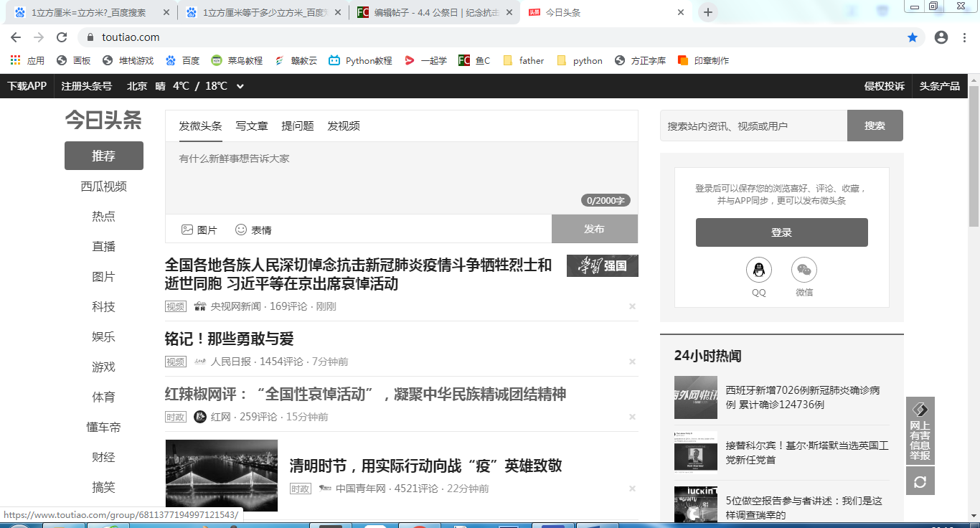The width and height of the screenshot is (980, 528).
Task: Click the 下载APP link
Action: point(27,86)
